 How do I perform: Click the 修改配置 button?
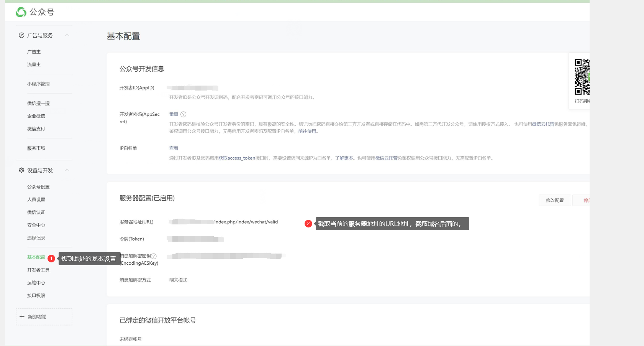pos(555,200)
